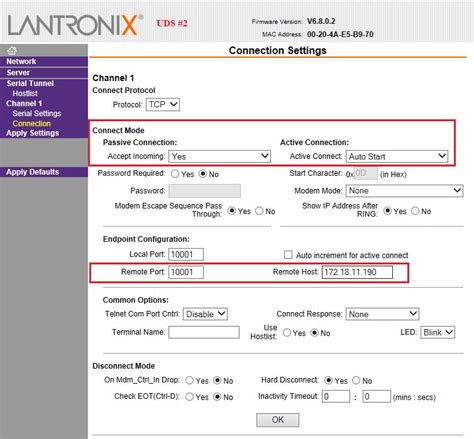Go to the Hostlist page

pyautogui.click(x=25, y=94)
